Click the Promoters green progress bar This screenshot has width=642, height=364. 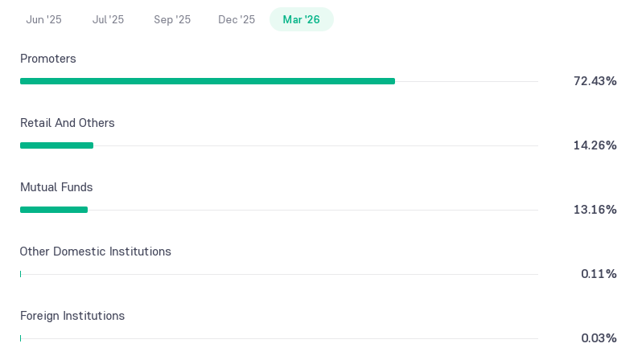pos(208,81)
